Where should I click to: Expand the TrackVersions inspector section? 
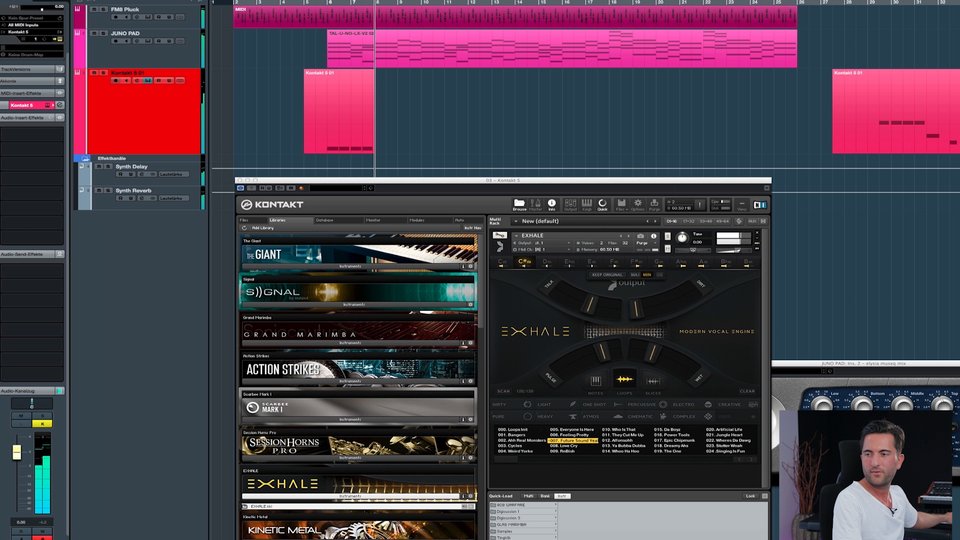point(32,69)
